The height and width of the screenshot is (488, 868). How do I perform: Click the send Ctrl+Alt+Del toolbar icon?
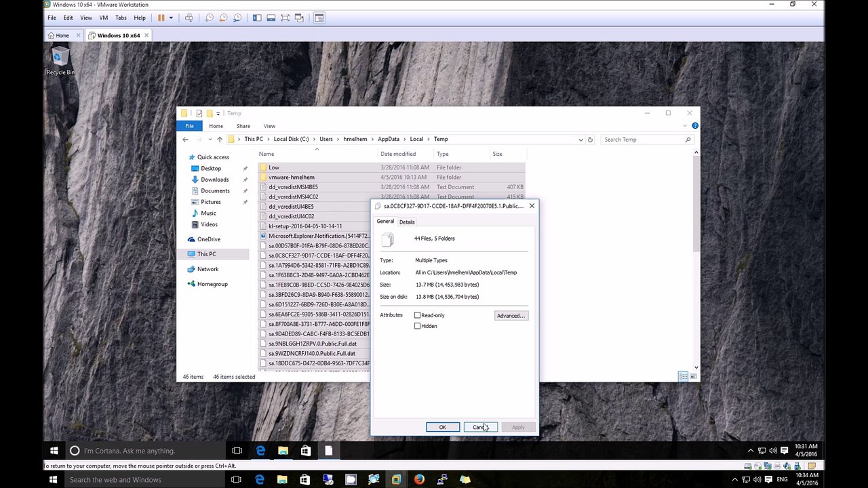[189, 18]
